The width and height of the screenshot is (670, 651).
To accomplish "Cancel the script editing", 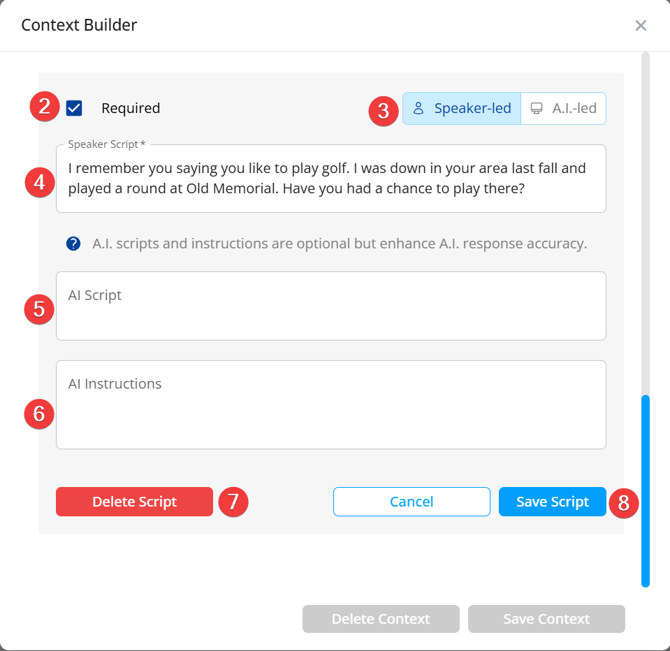I will 411,502.
